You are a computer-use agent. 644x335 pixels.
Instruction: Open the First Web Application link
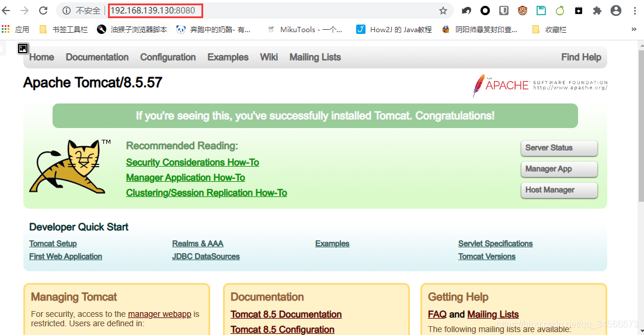coord(66,256)
